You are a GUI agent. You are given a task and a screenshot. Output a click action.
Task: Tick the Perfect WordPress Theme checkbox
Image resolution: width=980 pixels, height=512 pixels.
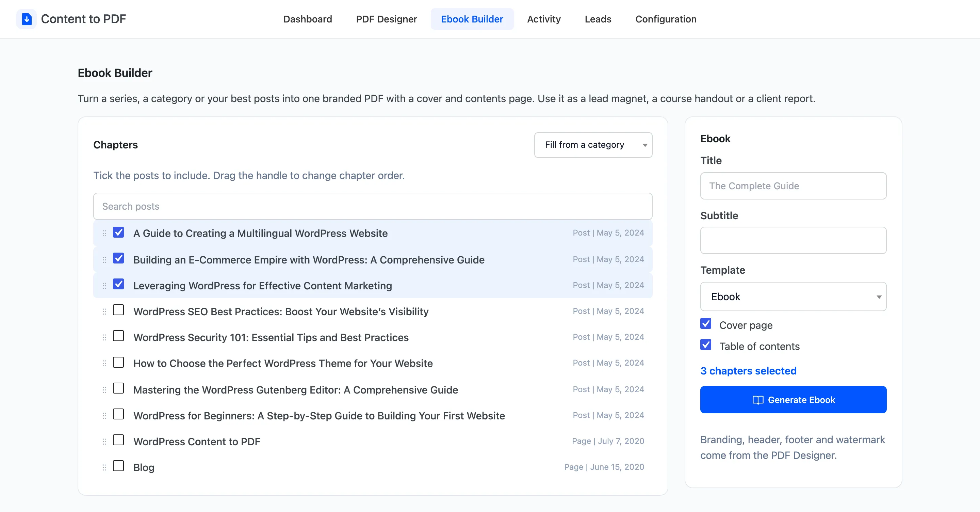[x=118, y=362]
